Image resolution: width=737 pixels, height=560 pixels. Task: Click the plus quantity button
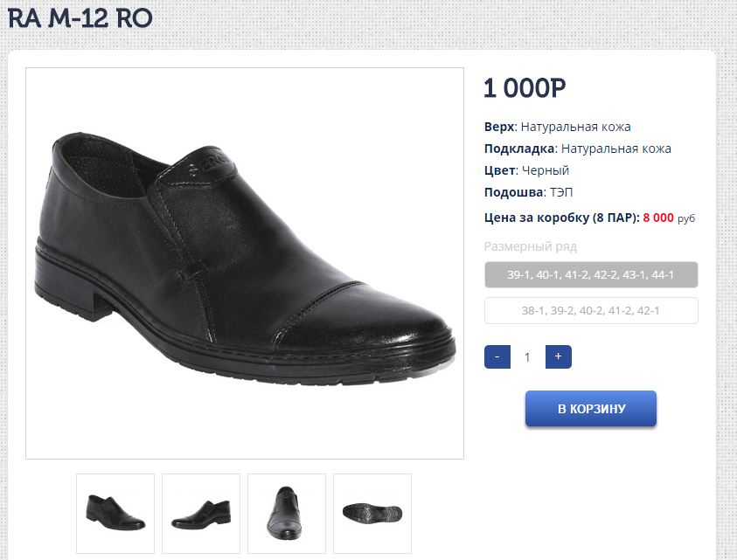tap(558, 356)
